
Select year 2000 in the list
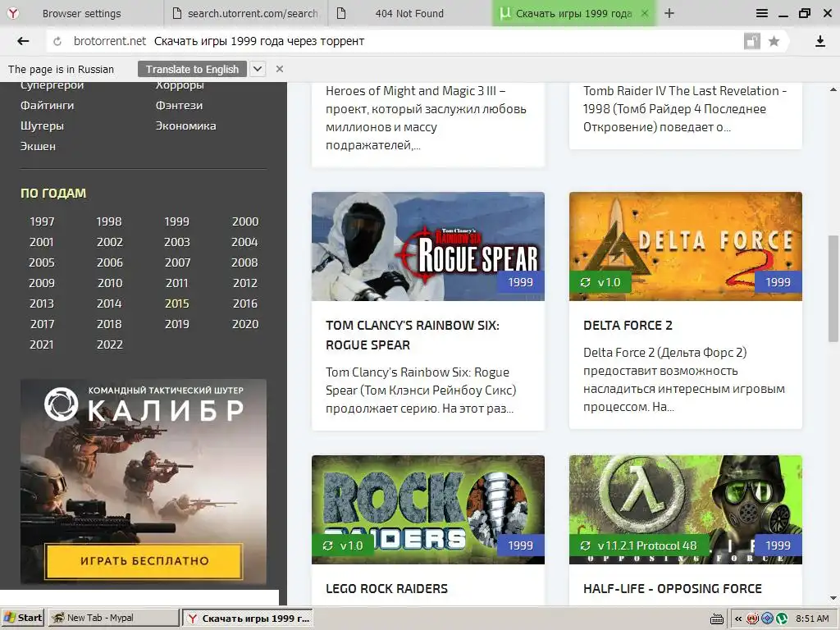tap(244, 221)
